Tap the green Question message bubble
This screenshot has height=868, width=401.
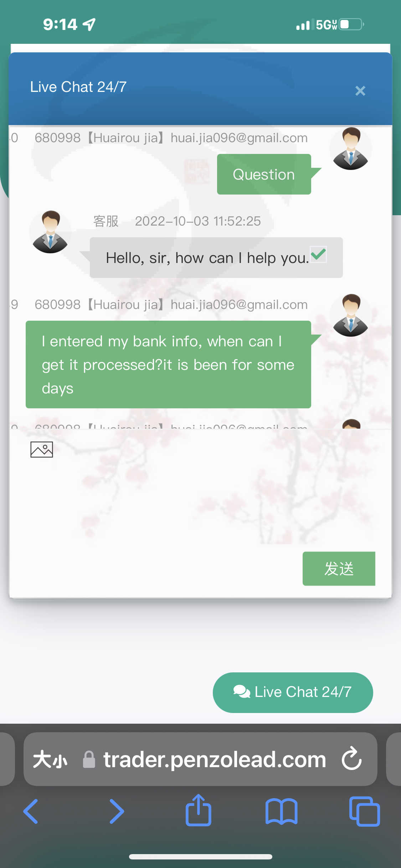click(264, 174)
